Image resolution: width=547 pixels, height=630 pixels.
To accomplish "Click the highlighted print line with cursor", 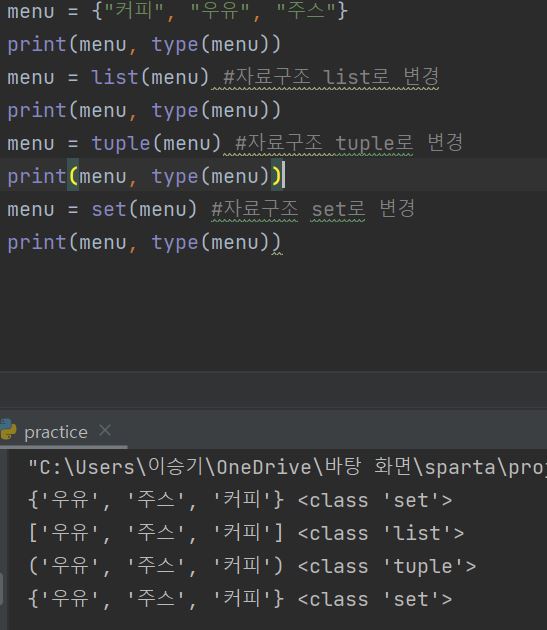I will [144, 176].
